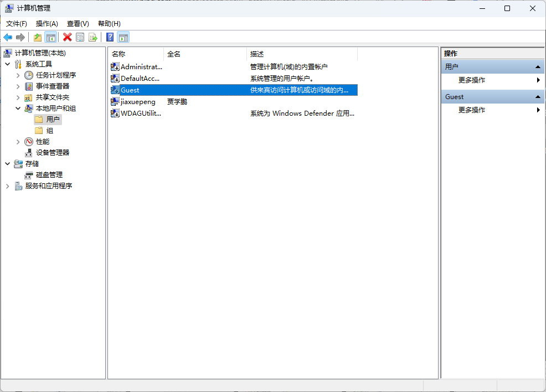Open properties via the toolbar icon
This screenshot has height=392, width=546.
point(80,37)
